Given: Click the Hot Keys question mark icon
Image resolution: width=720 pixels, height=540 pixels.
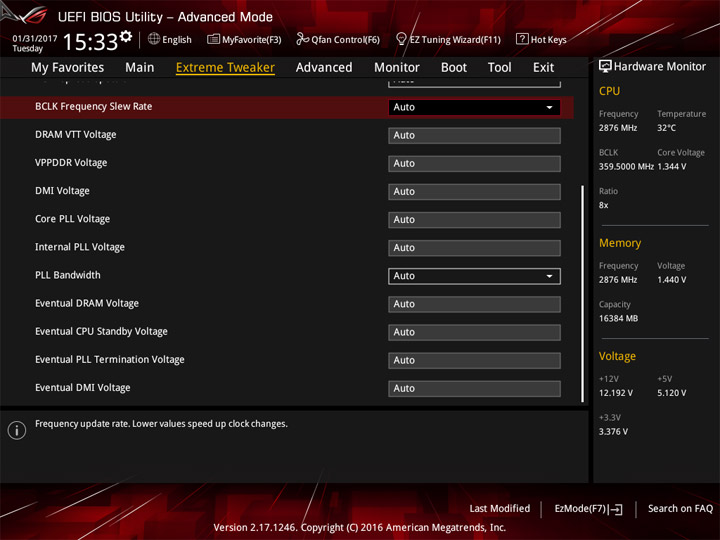Looking at the screenshot, I should pyautogui.click(x=522, y=39).
